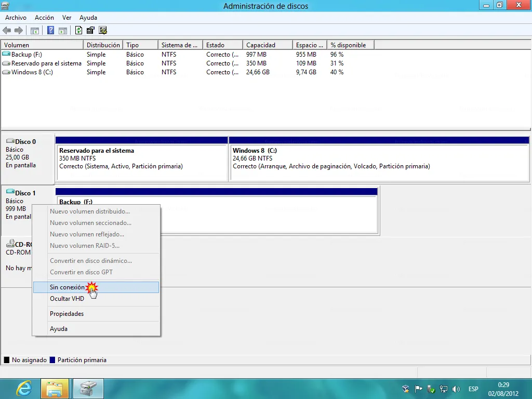The height and width of the screenshot is (399, 532).
Task: Click the 96 % available cell
Action: pos(337,54)
